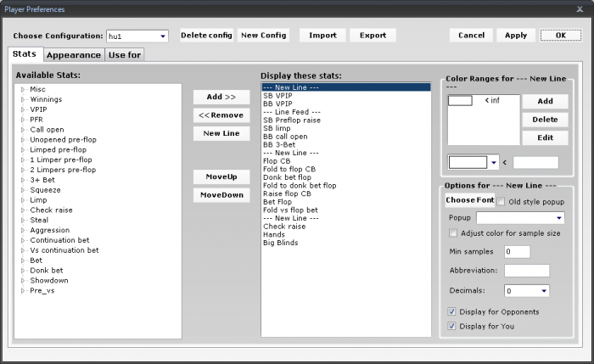This screenshot has width=594, height=364.
Task: Expand the Continuation bet arrow
Action: (x=23, y=240)
